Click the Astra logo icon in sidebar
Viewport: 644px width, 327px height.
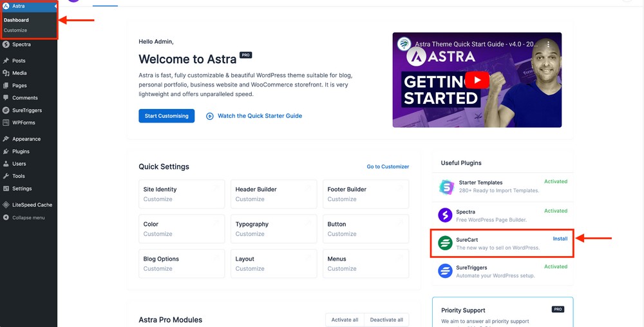coord(6,6)
